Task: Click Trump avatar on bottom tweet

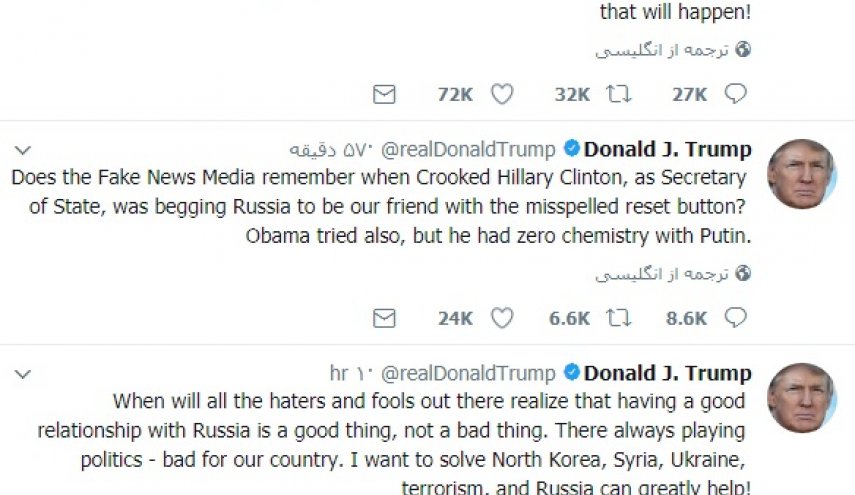Action: point(801,398)
